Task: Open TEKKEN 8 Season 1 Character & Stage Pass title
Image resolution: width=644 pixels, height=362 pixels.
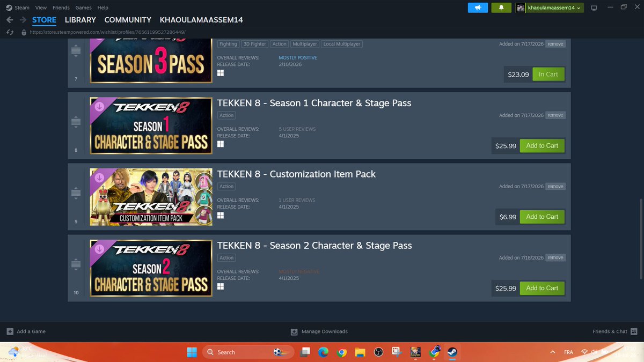Action: click(x=314, y=103)
